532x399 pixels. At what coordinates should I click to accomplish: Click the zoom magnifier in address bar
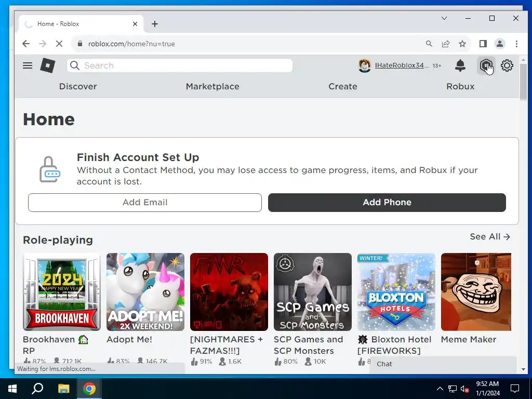(429, 44)
